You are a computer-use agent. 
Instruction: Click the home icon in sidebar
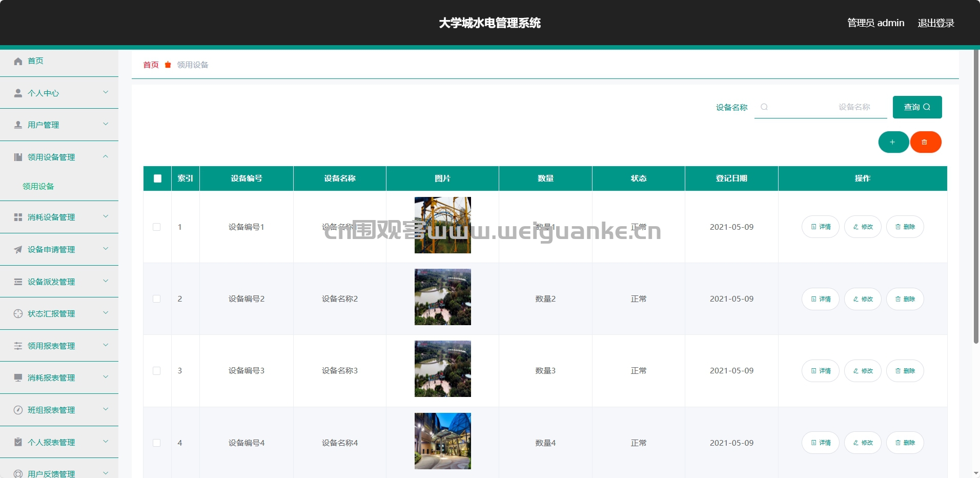click(18, 61)
